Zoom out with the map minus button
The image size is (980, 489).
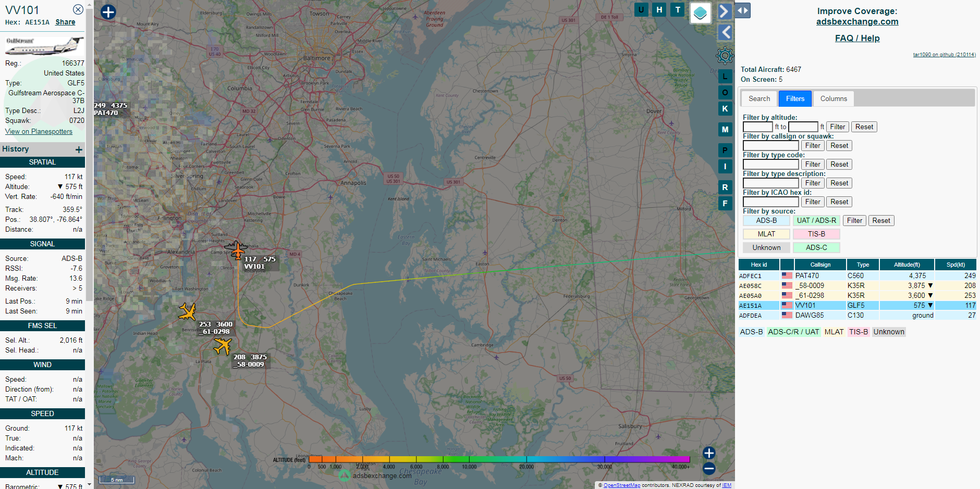(x=709, y=468)
